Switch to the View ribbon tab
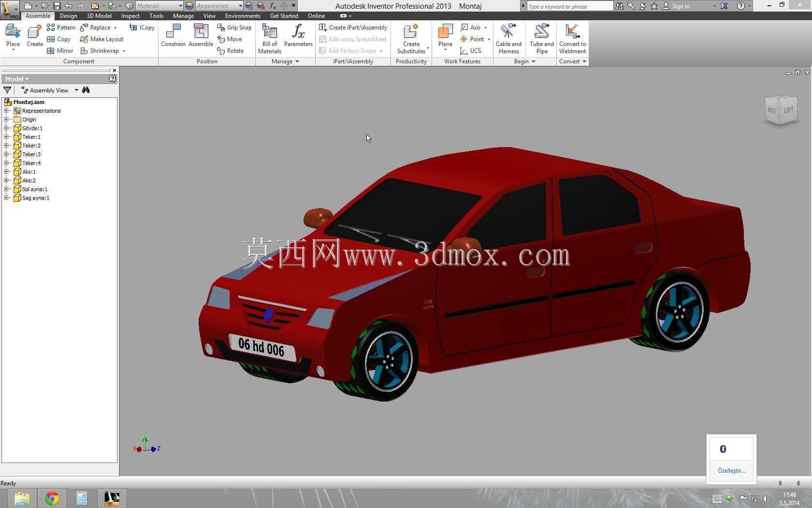Screen dimensions: 812x508 click(209, 16)
